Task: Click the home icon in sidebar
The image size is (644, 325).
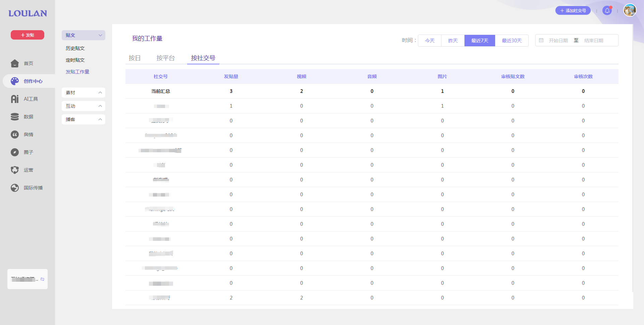Action: [15, 63]
